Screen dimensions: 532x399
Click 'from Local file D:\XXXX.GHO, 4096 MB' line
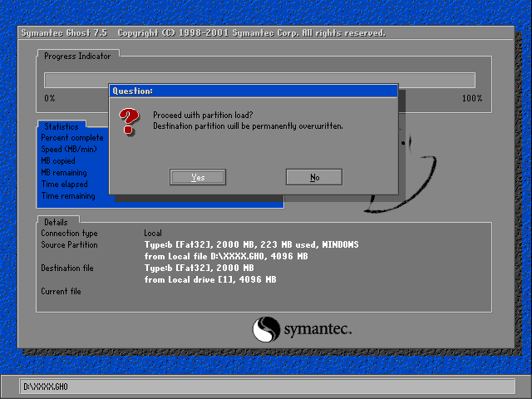[x=226, y=256]
